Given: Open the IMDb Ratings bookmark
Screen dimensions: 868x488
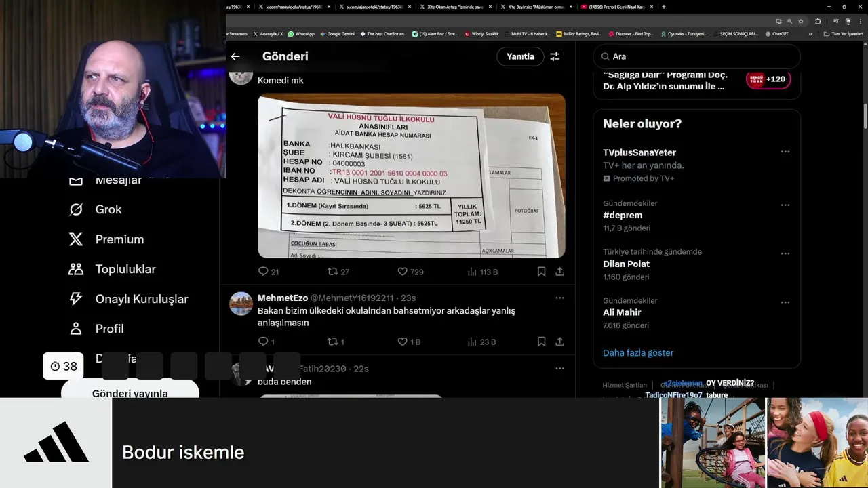Looking at the screenshot, I should [578, 33].
